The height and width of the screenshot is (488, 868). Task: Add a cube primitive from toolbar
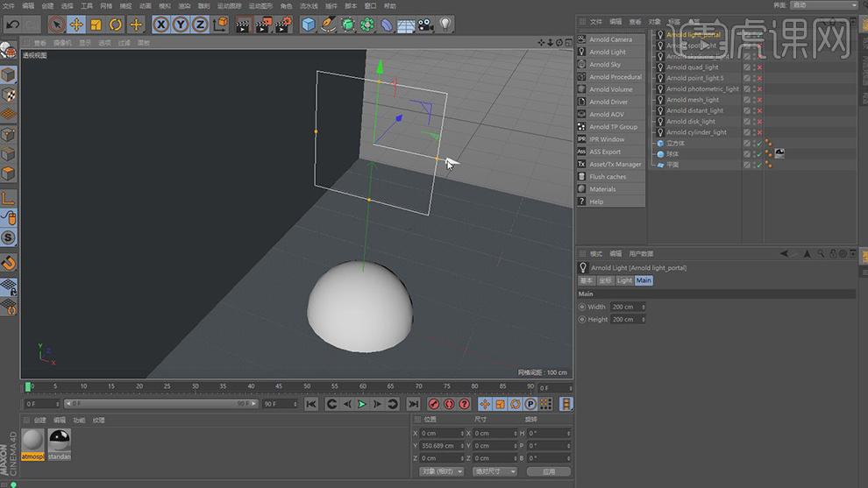pyautogui.click(x=309, y=25)
